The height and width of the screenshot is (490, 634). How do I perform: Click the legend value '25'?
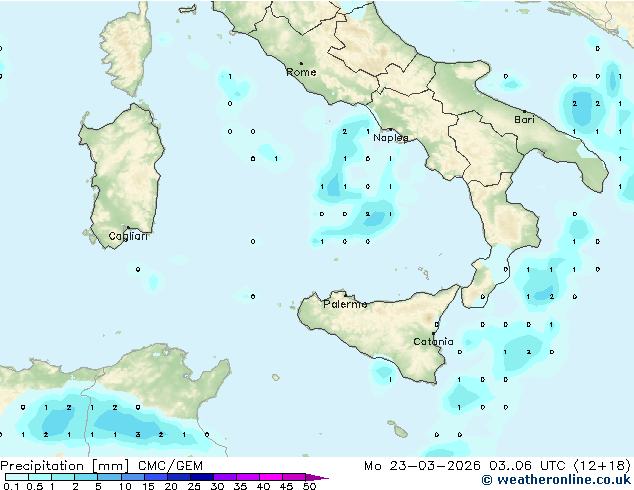[194, 486]
